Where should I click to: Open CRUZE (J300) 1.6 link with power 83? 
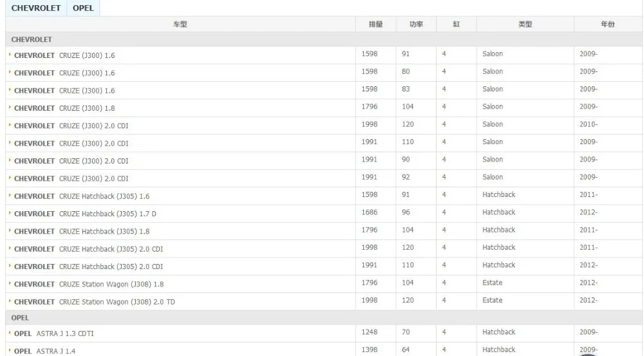point(64,91)
